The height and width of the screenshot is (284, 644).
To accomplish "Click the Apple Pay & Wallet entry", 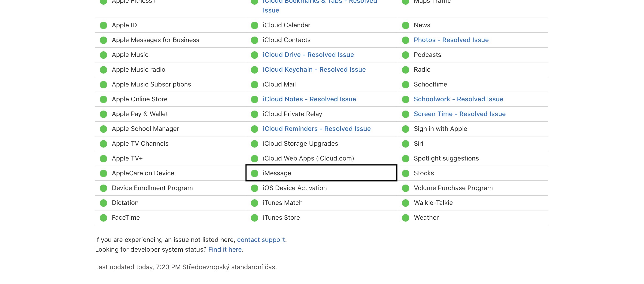I will [x=140, y=114].
